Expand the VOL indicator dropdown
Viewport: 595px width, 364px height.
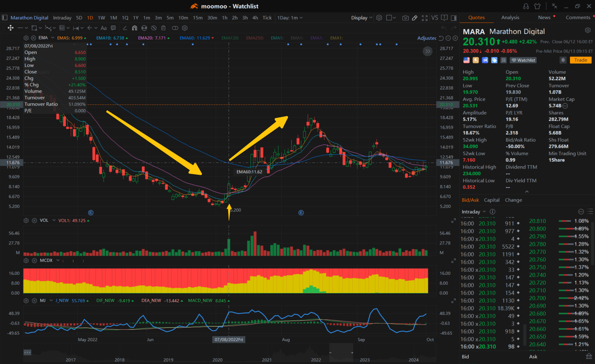click(54, 221)
